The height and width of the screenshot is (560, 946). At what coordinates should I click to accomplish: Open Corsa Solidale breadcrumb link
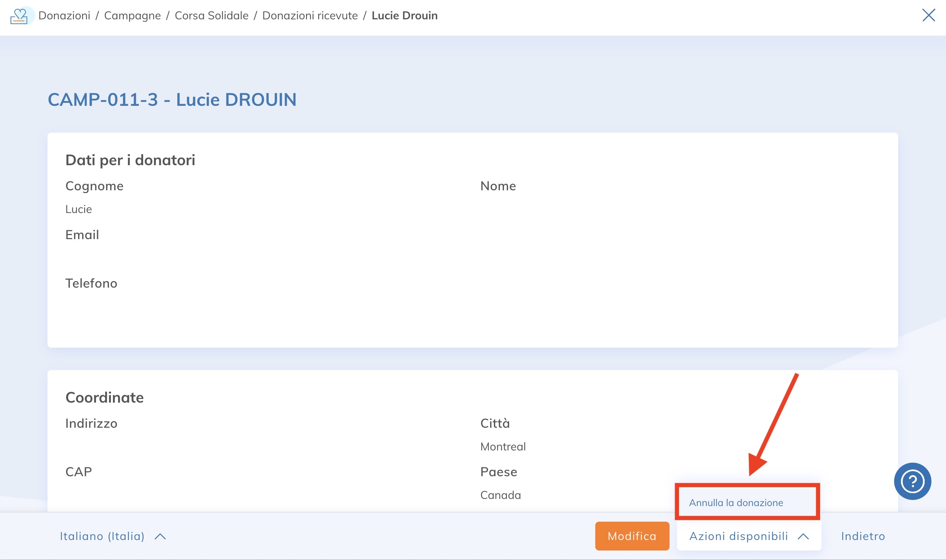pos(211,16)
